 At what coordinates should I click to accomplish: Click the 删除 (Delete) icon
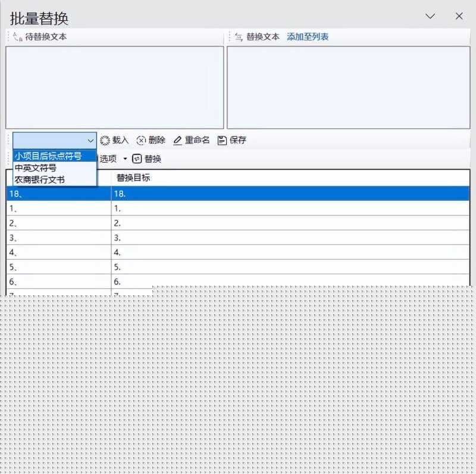[140, 141]
